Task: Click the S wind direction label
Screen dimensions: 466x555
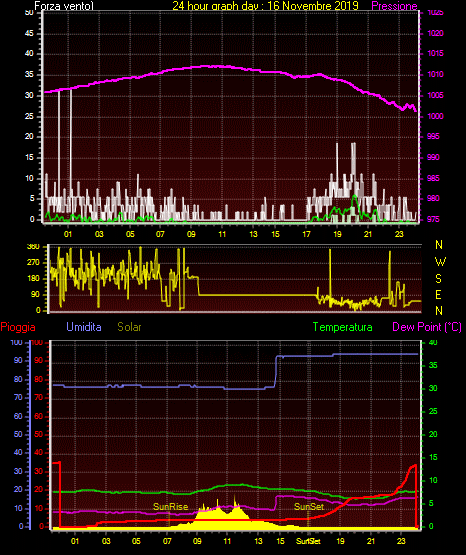Action: tap(438, 279)
